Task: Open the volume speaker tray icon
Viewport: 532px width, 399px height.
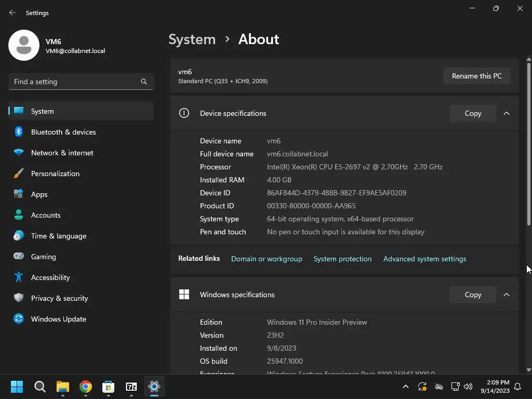Action: [468, 387]
